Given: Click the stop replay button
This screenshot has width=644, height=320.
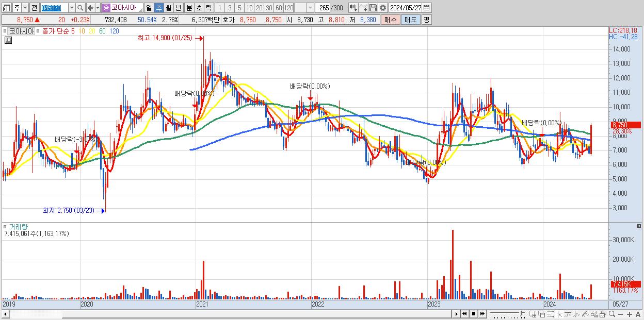Looking at the screenshot, I should coord(474,314).
